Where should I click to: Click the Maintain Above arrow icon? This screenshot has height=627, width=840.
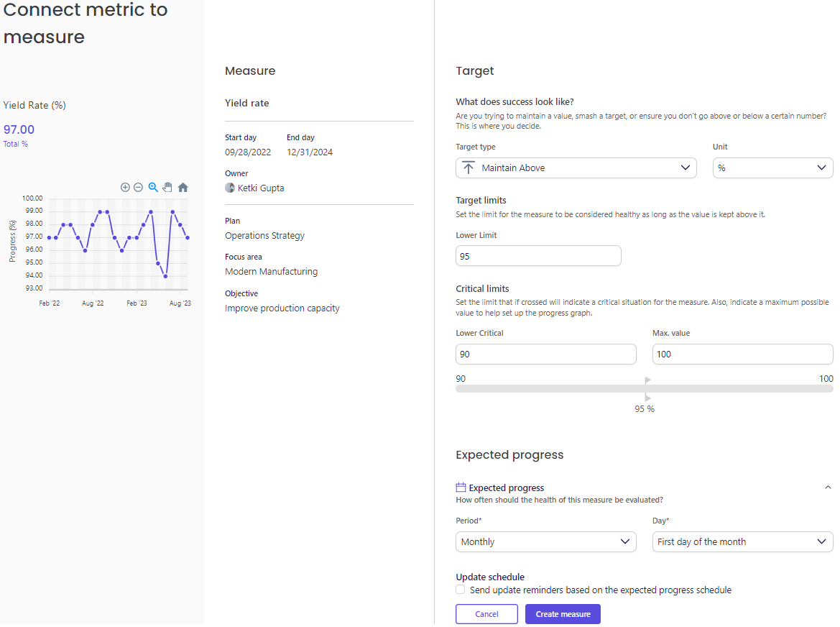point(467,168)
